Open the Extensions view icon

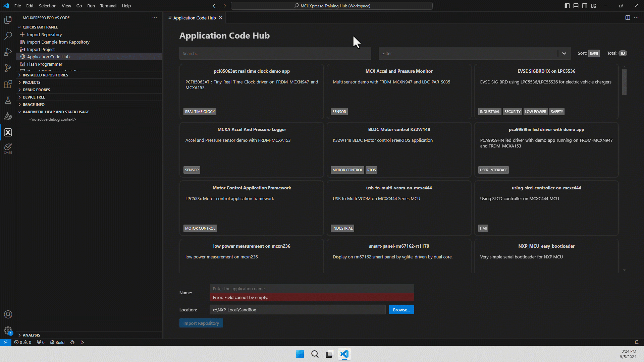tap(8, 84)
